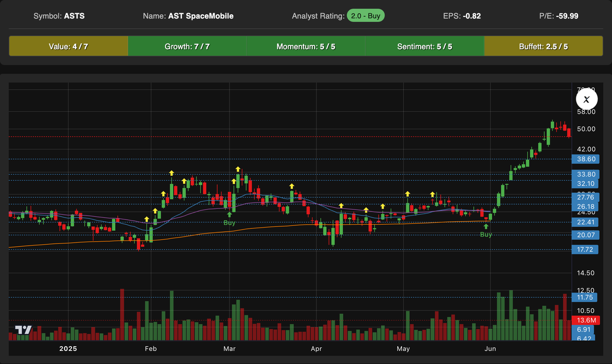Click the red 13.6M current volume label
Screen dimensions: 612x364
coord(585,320)
